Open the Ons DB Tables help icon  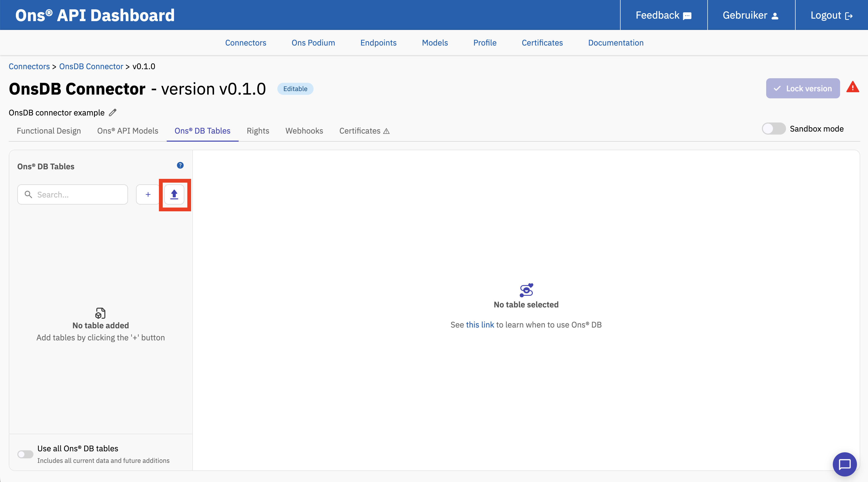180,165
